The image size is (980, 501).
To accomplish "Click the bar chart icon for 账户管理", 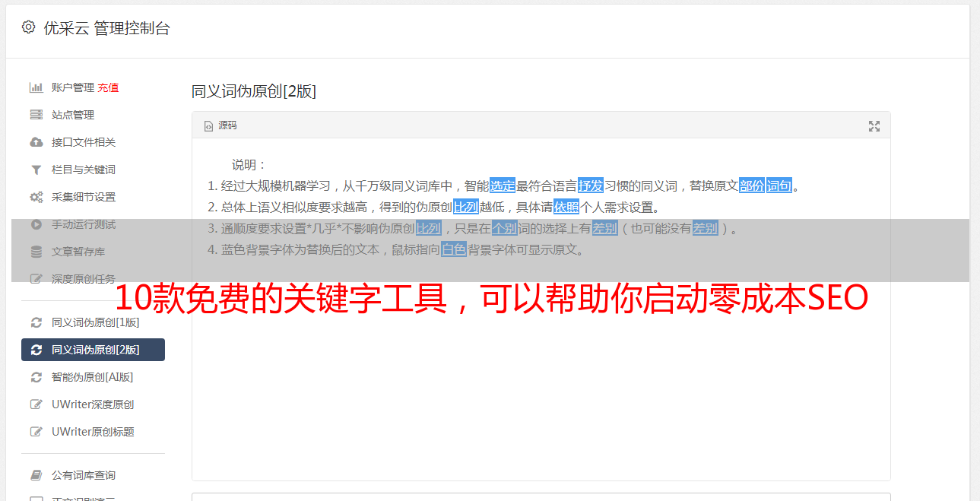I will [x=36, y=87].
